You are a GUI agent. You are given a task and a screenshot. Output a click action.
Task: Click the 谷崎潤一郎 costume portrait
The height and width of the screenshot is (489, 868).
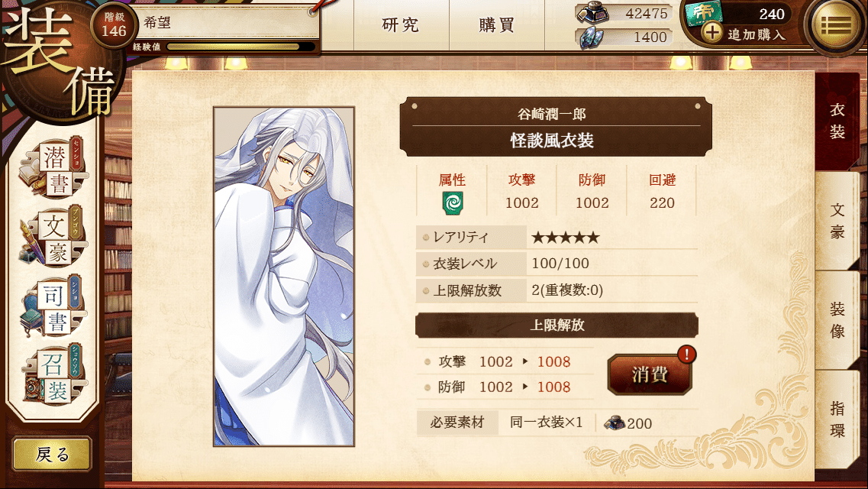(x=284, y=277)
